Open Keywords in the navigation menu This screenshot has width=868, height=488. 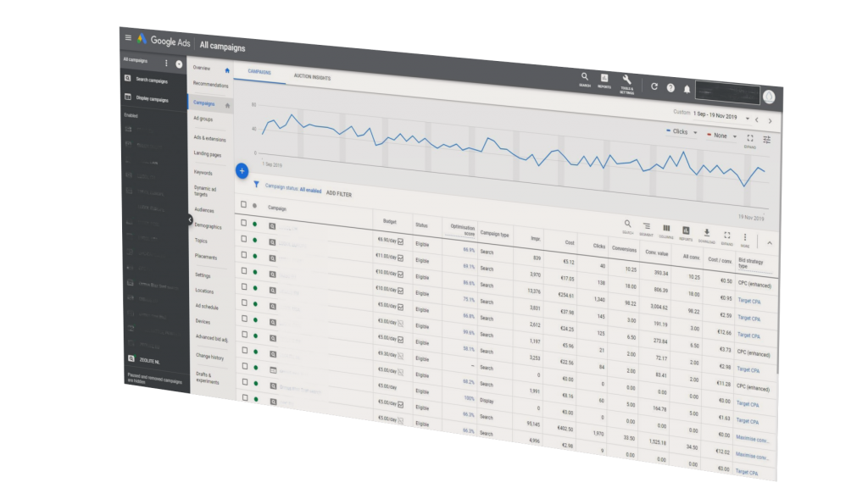[x=203, y=172]
